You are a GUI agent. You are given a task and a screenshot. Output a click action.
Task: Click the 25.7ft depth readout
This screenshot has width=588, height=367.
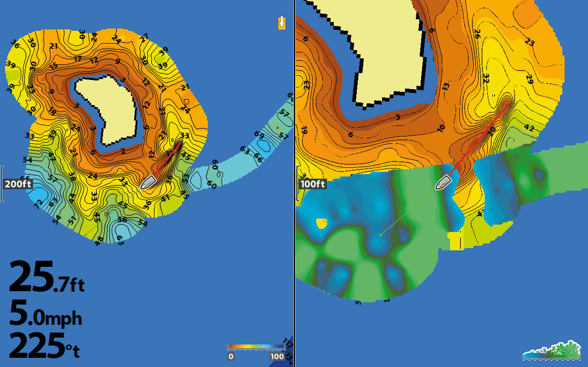[x=47, y=278]
